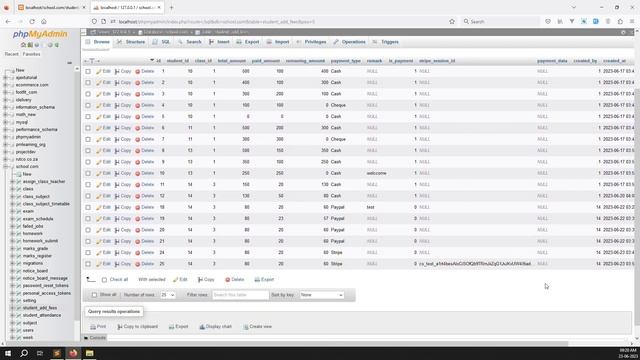Open the Recent tables link

click(11, 54)
